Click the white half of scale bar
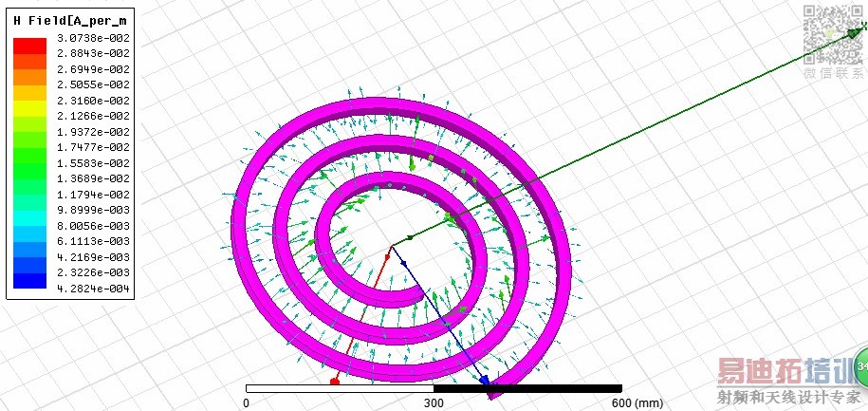The width and height of the screenshot is (868, 411). point(340,389)
